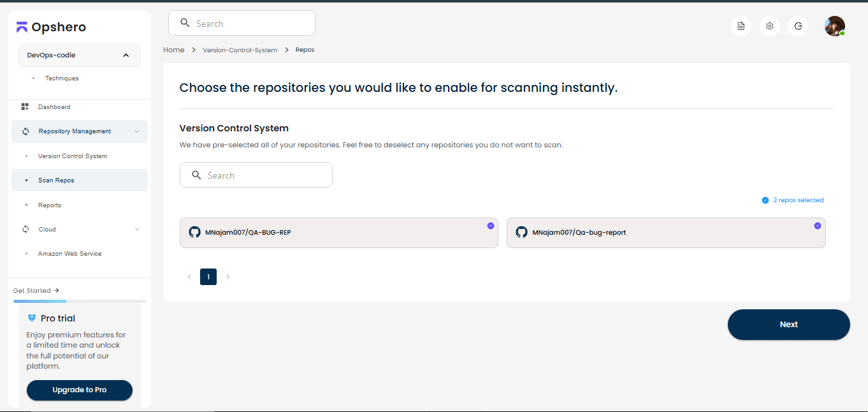Click the logout icon in header
The width and height of the screenshot is (868, 412).
798,26
